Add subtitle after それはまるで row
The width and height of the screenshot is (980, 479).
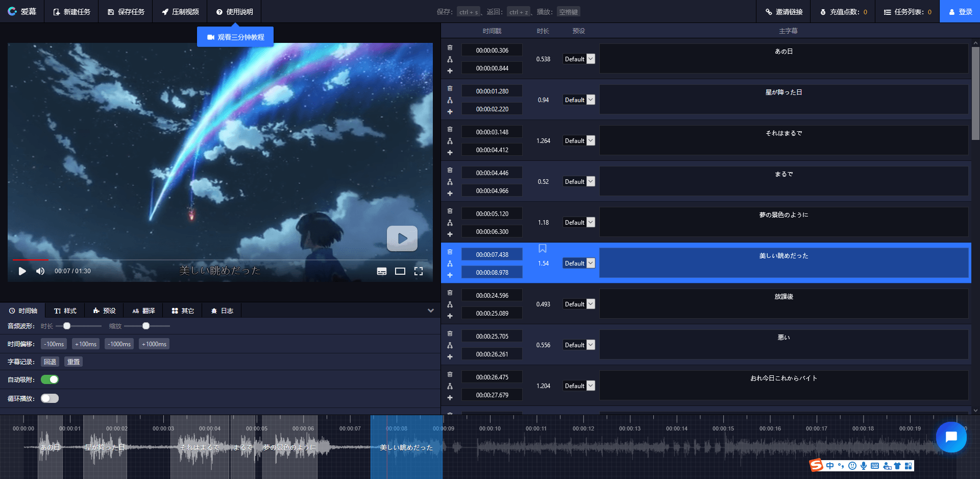pos(450,153)
